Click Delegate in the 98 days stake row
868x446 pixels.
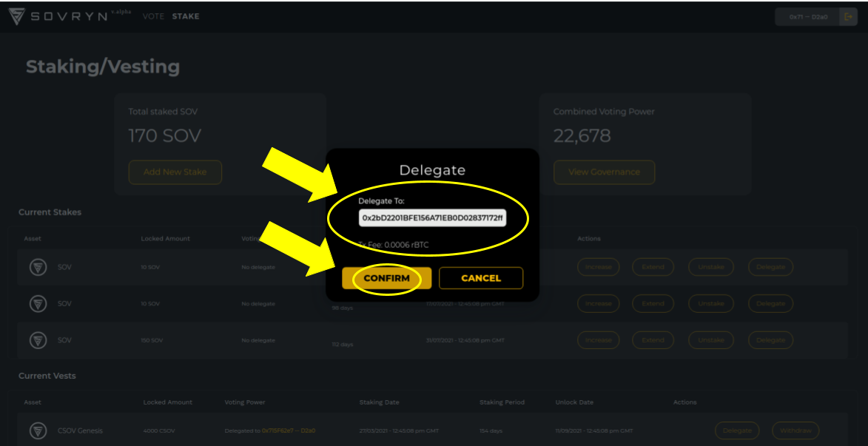[770, 304]
